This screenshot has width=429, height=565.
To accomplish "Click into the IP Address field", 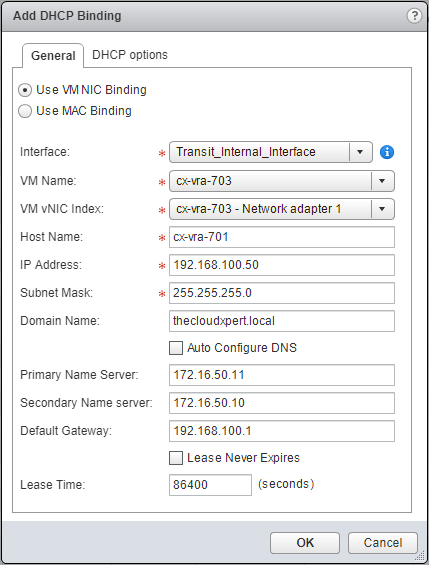I will pyautogui.click(x=282, y=265).
